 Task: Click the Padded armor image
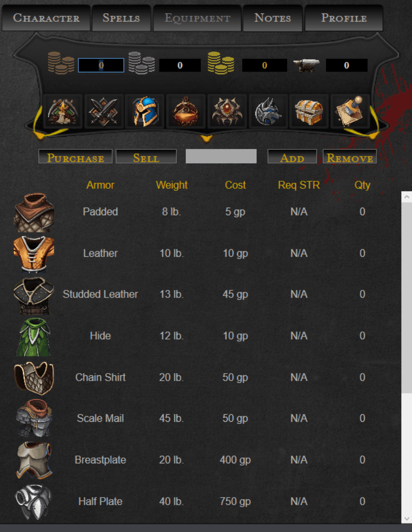click(x=34, y=213)
